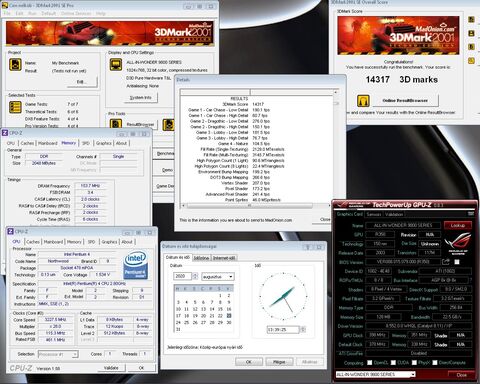480x384 pixels.
Task: Open the Run menu in 3DMark2001
Action: coord(32,13)
